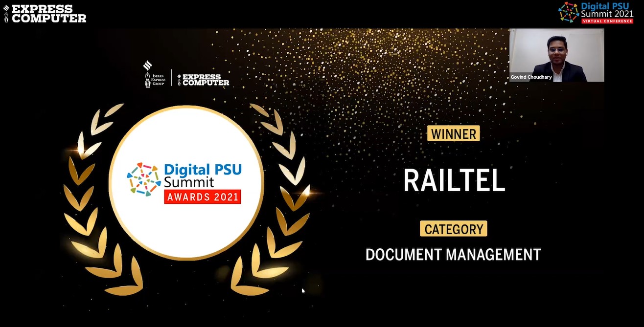Click the VIRTUAL CONFERENCE red ribbon text

[x=608, y=21]
